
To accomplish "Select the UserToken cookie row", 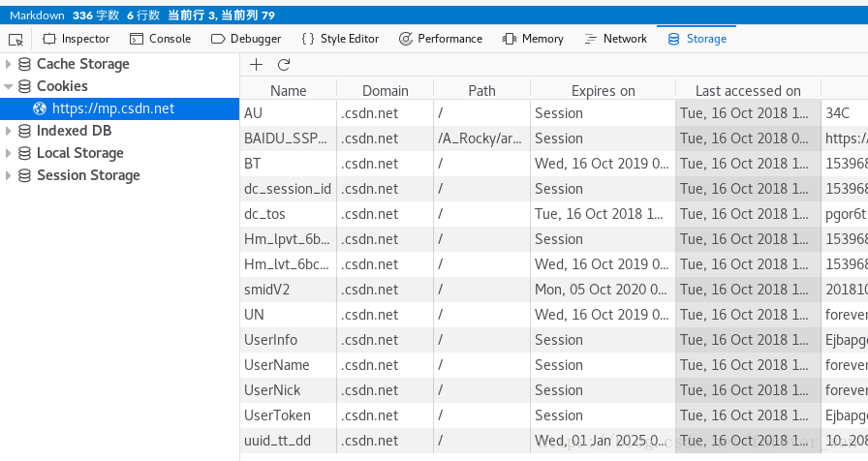I will coord(278,415).
